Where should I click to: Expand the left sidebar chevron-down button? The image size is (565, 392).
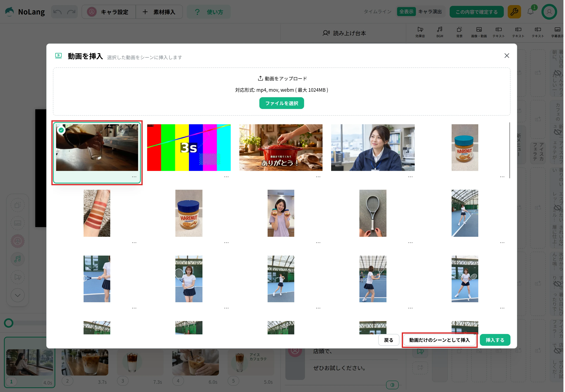(17, 295)
